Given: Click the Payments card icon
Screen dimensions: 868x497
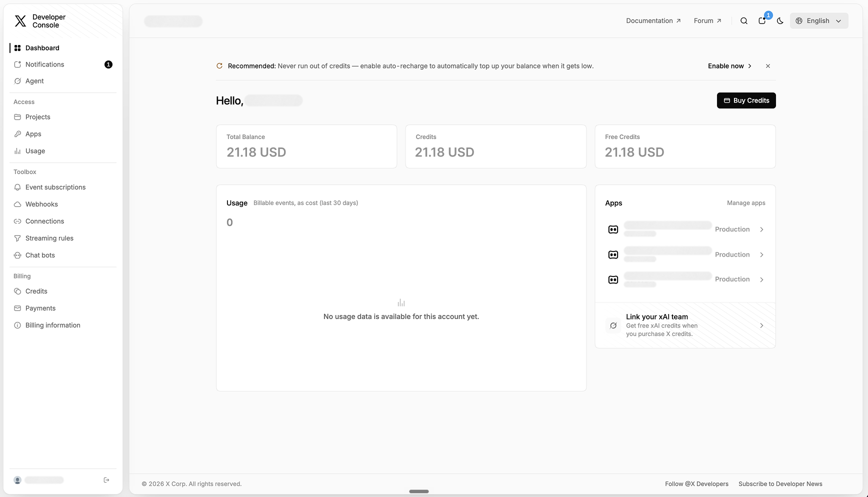Looking at the screenshot, I should click(x=17, y=308).
